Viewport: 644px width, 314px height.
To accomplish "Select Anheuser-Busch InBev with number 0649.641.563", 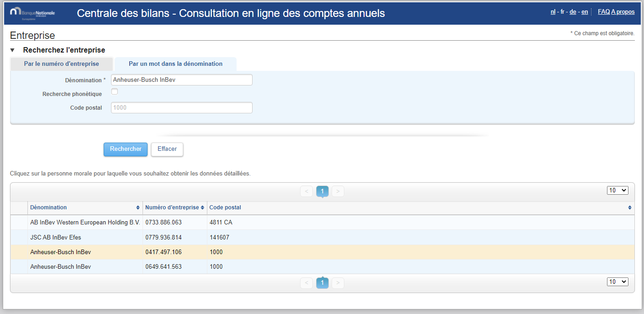I will [x=322, y=266].
